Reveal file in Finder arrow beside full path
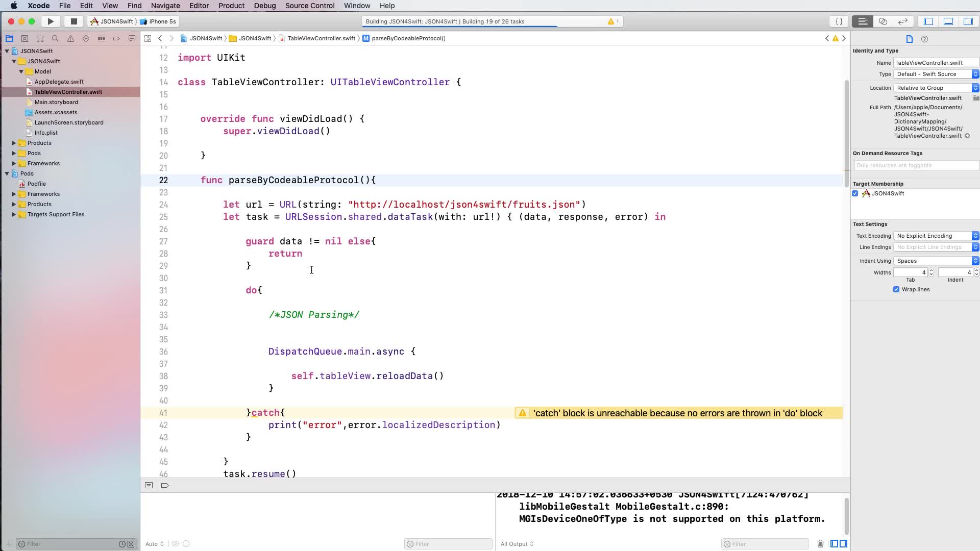 (967, 136)
